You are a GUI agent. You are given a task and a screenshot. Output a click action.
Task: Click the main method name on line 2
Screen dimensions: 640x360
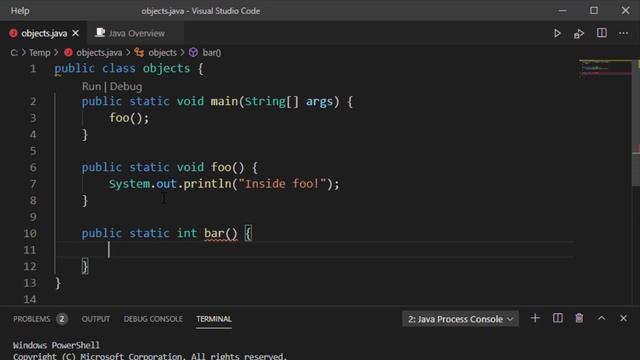tap(224, 102)
